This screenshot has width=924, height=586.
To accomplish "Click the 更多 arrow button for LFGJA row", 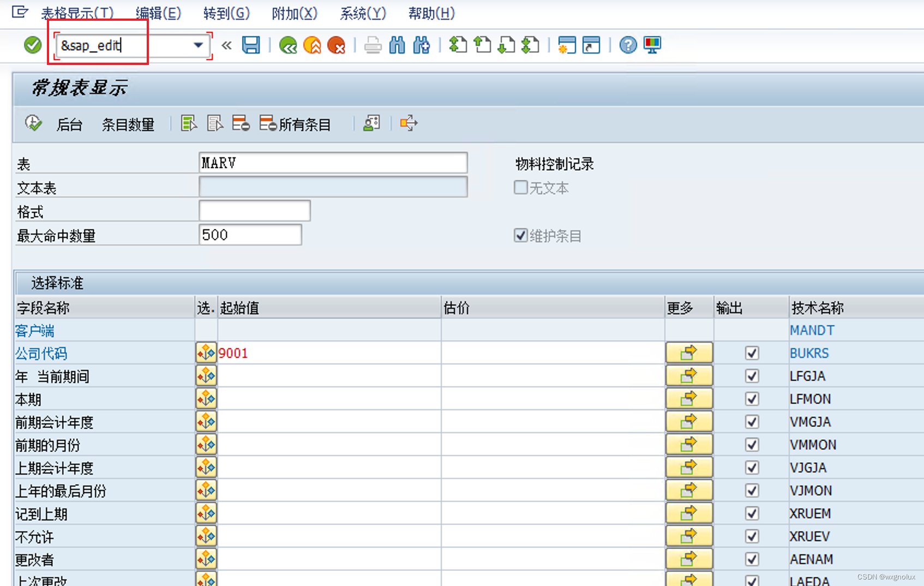I will pyautogui.click(x=689, y=376).
